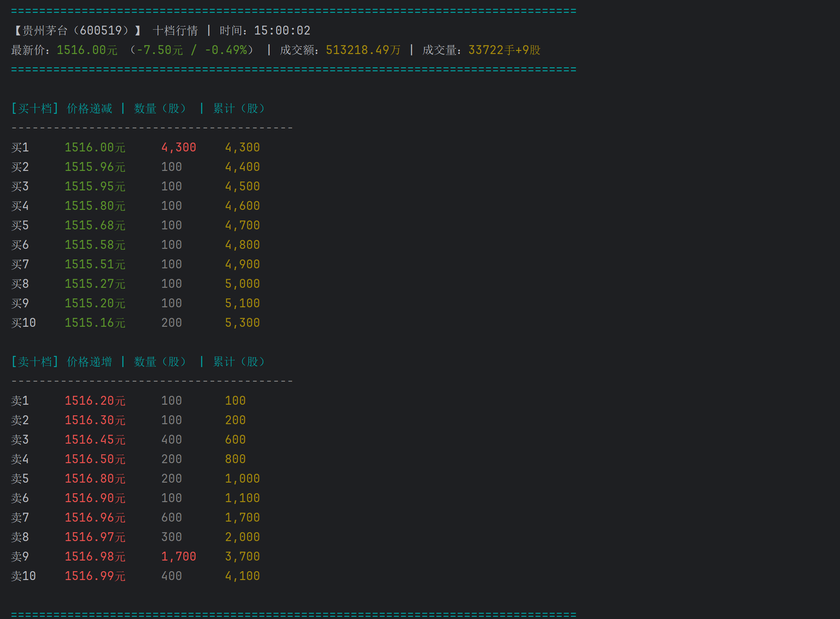Click 数量（股） heading in the 买十档 section
This screenshot has height=619, width=840.
(160, 109)
